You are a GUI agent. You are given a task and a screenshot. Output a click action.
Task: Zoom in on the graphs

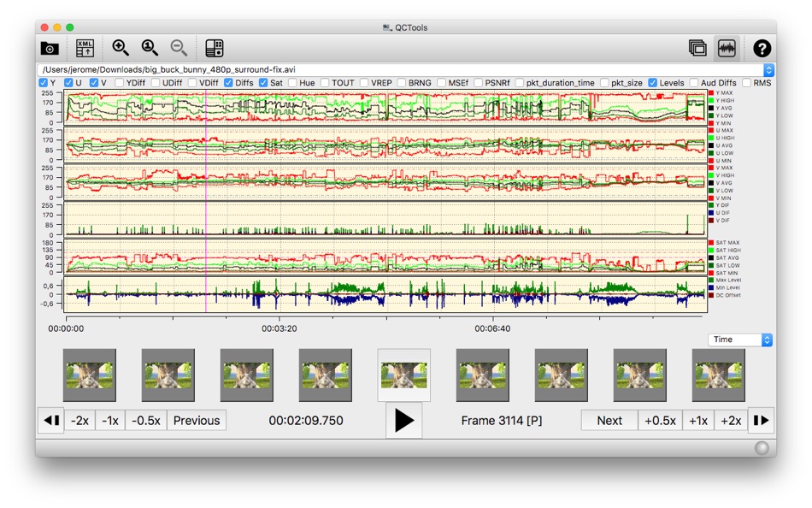(121, 49)
